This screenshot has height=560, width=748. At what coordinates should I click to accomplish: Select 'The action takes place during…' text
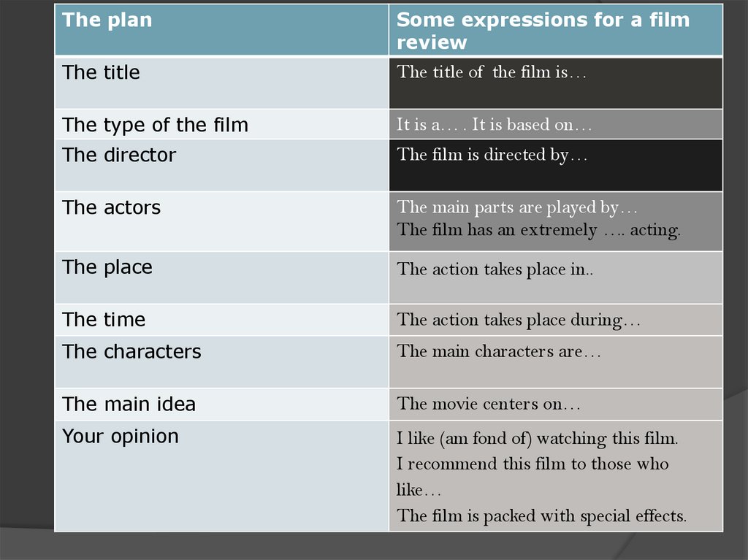(x=519, y=320)
